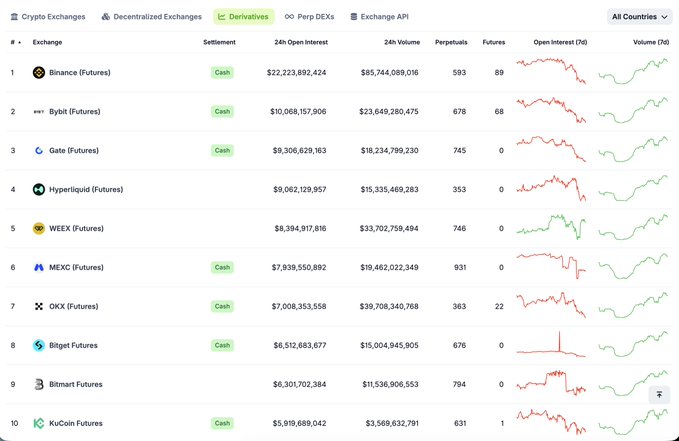Click the KuCoin Futures logo icon
The image size is (679, 441).
(39, 423)
